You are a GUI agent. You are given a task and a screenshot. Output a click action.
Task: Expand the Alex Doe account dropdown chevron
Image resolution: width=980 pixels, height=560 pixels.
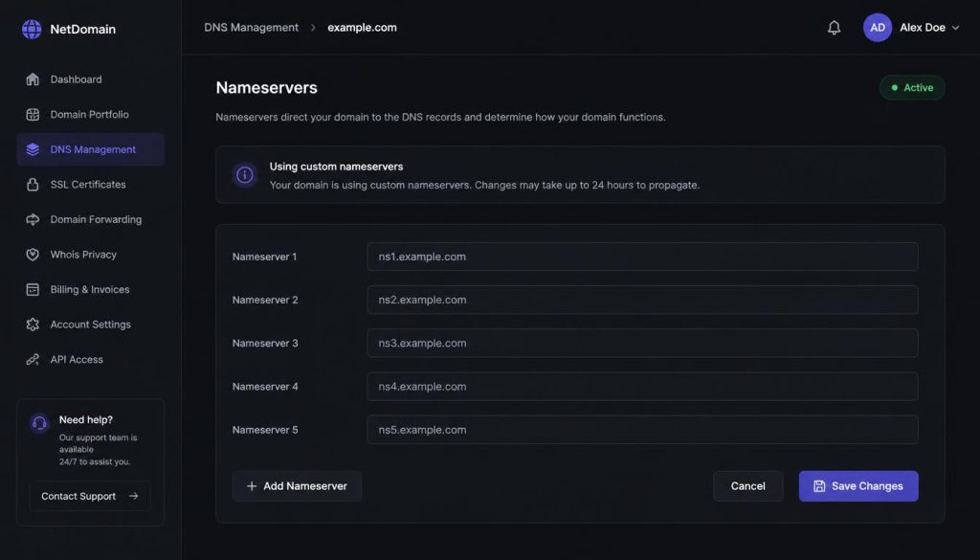click(x=956, y=28)
